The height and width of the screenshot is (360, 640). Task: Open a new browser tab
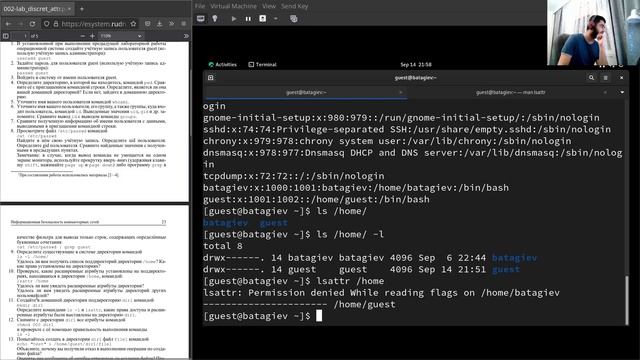tap(82, 9)
